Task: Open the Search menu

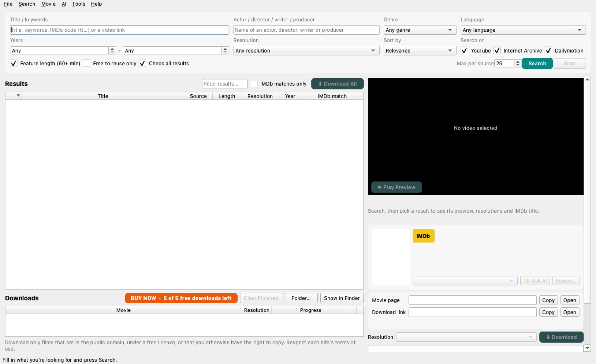Action: click(x=27, y=4)
